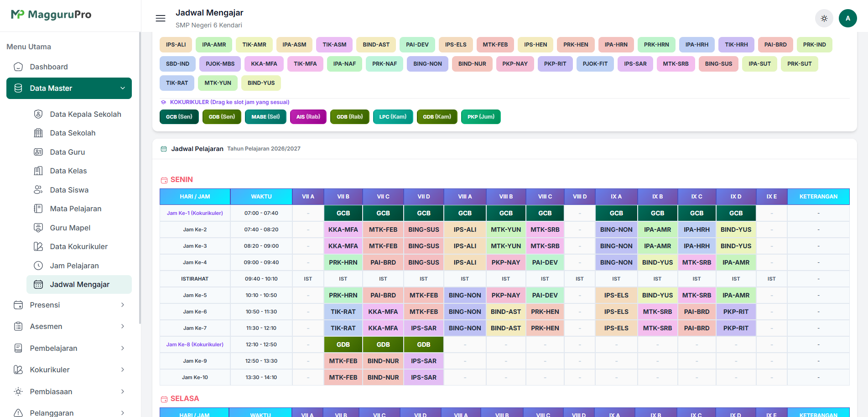This screenshot has width=868, height=417.
Task: Click the sidebar vertical scrollbar
Action: coord(140,178)
